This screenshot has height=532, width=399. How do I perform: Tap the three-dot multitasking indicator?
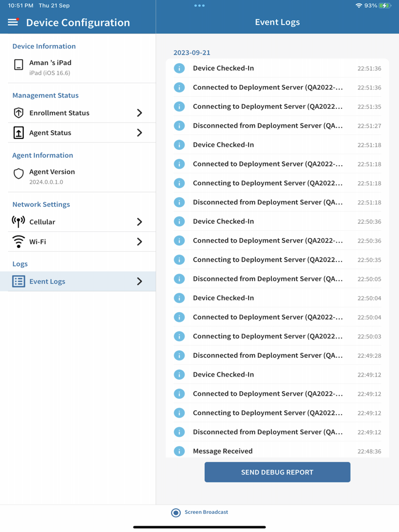click(199, 6)
